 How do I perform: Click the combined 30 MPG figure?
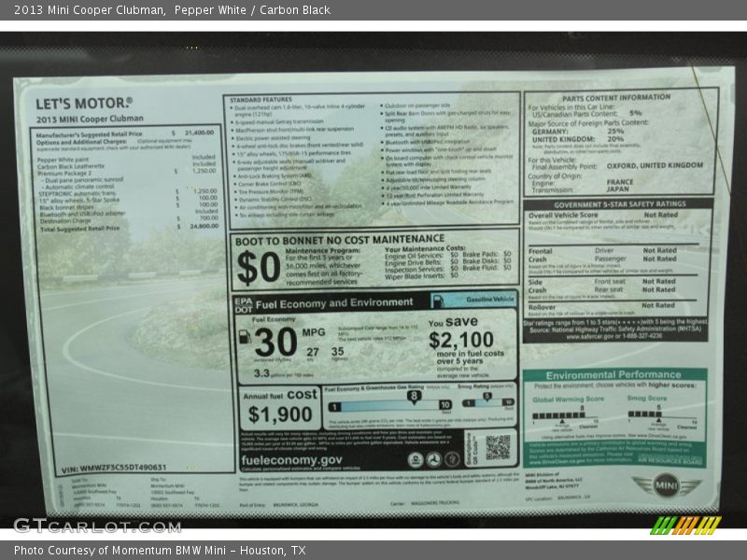pos(275,342)
